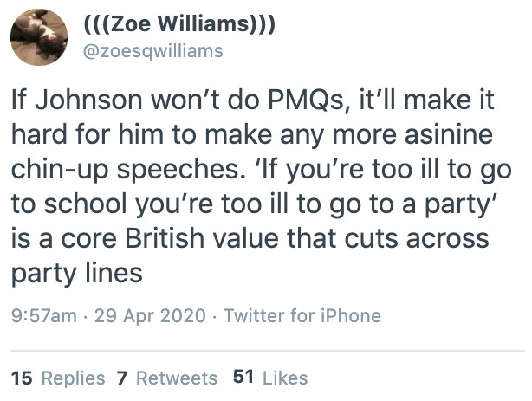The width and height of the screenshot is (532, 401).
Task: Open Zoe Williams' profile avatar photo
Action: coord(39,36)
